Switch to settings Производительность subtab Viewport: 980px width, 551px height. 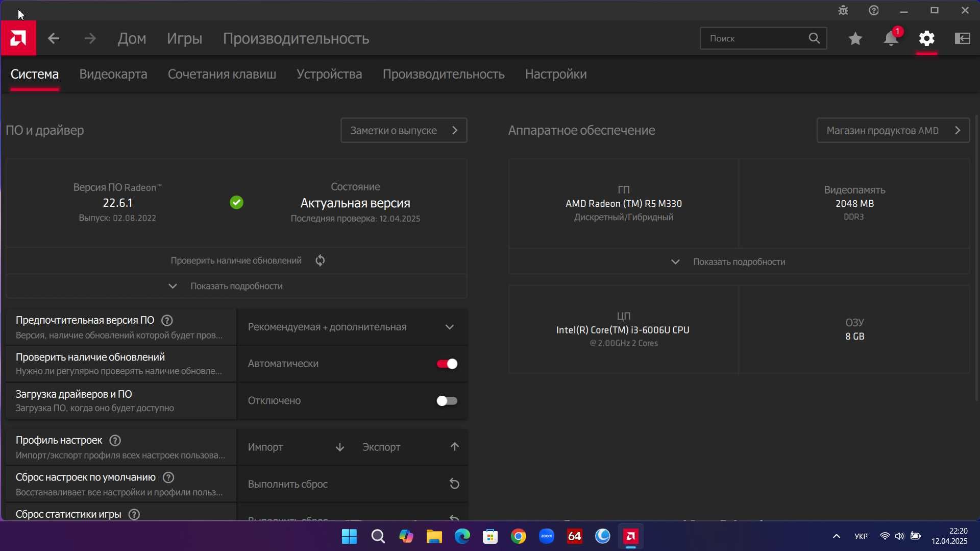[x=444, y=74]
